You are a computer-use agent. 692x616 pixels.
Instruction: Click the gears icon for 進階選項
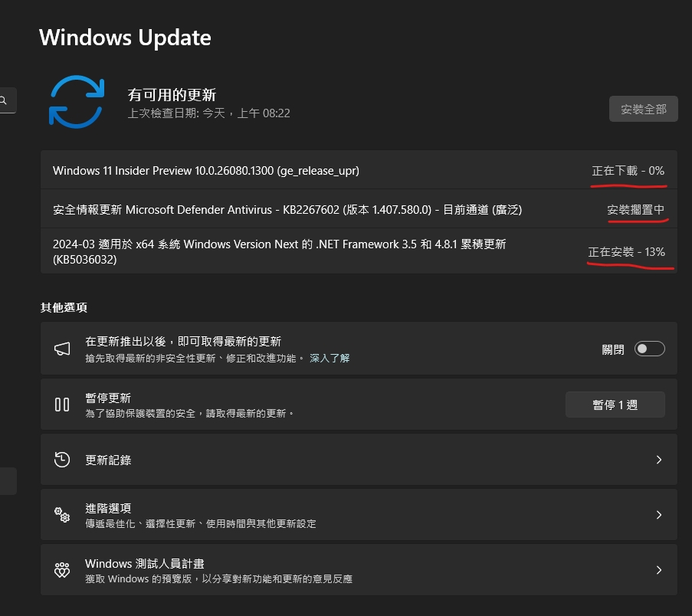tap(62, 515)
